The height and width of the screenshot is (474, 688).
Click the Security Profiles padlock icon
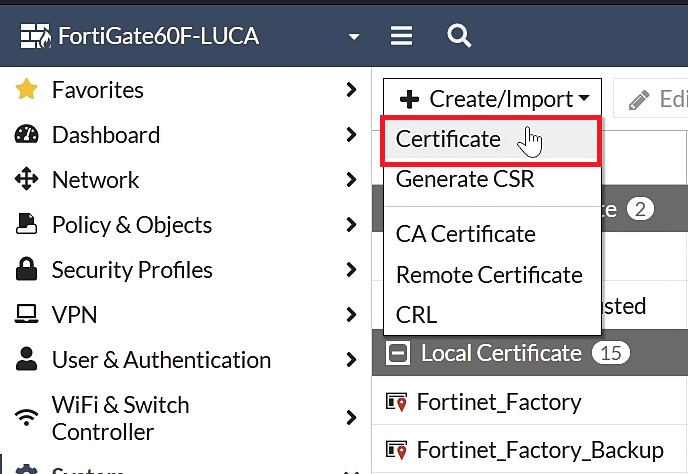[26, 269]
